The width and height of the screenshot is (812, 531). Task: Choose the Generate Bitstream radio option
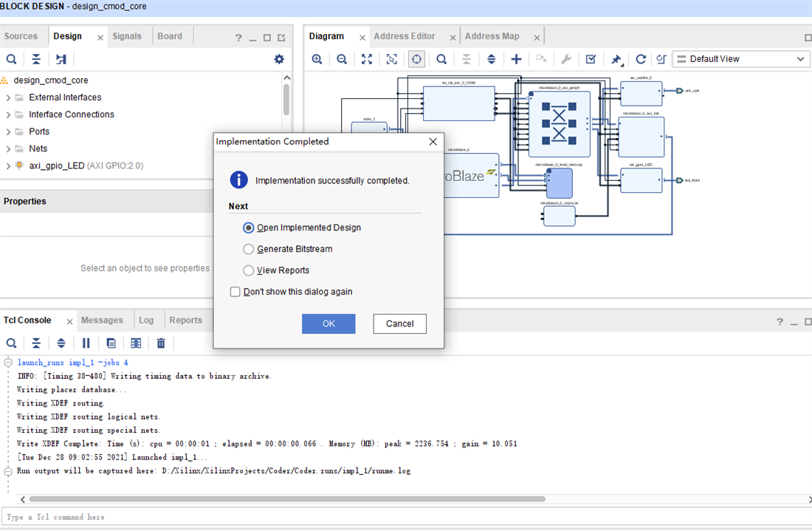pos(249,249)
